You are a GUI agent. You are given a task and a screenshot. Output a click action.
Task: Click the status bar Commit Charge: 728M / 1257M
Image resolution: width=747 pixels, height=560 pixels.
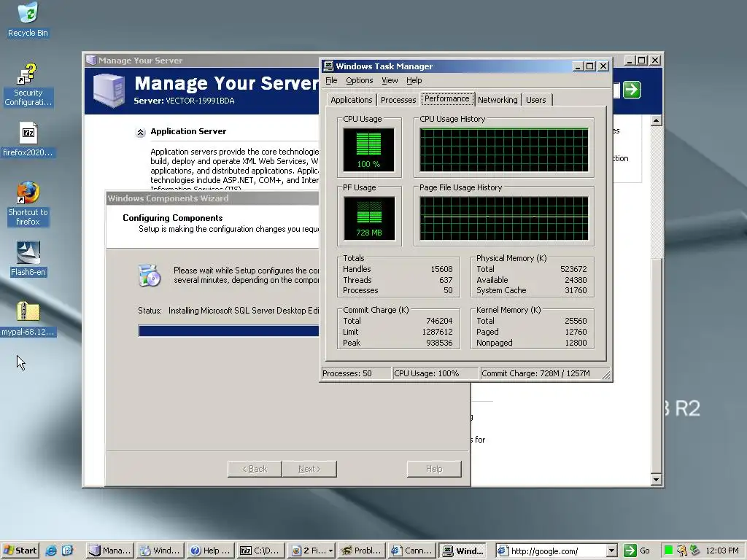(x=544, y=373)
